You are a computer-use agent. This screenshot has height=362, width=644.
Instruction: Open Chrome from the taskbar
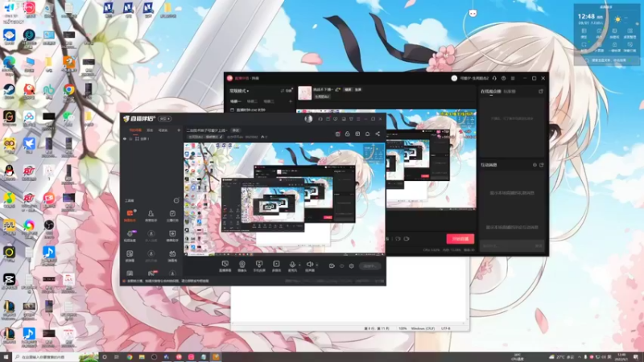[x=130, y=357]
